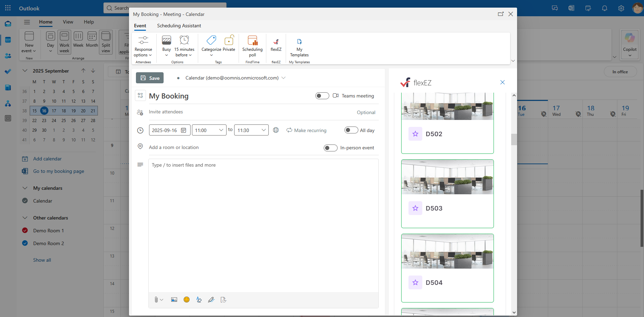The image size is (644, 317).
Task: Launch a Scheduling poll with FindTime
Action: coord(252,46)
